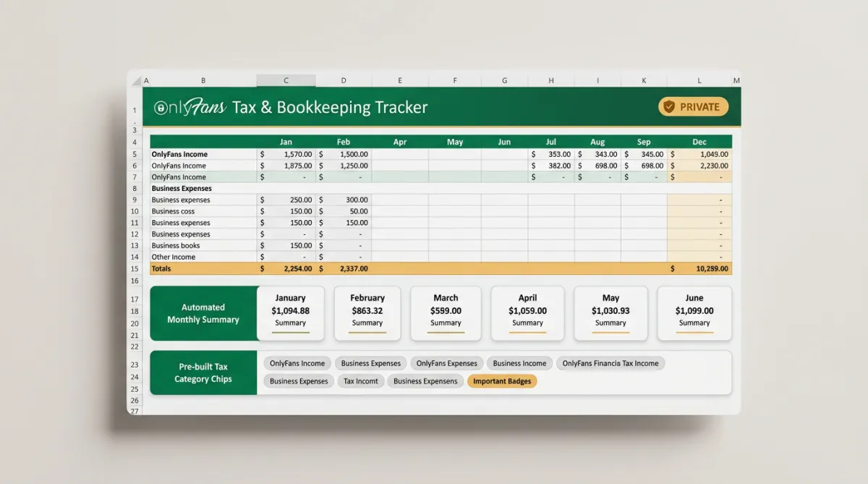Click the Apr month header cell

399,142
